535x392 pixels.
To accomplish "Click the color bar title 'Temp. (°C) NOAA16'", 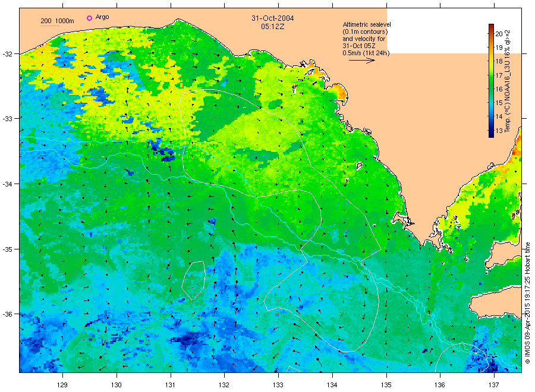I will [x=508, y=81].
